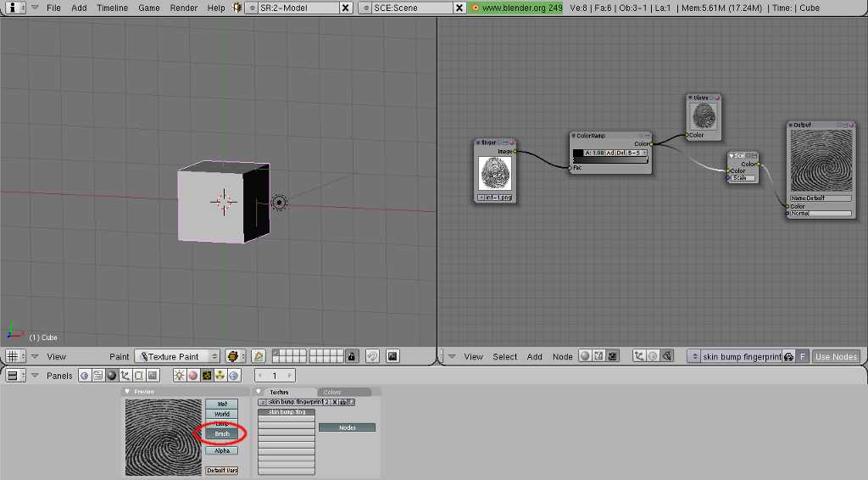This screenshot has width=868, height=480.
Task: Open the Render menu
Action: coord(184,8)
